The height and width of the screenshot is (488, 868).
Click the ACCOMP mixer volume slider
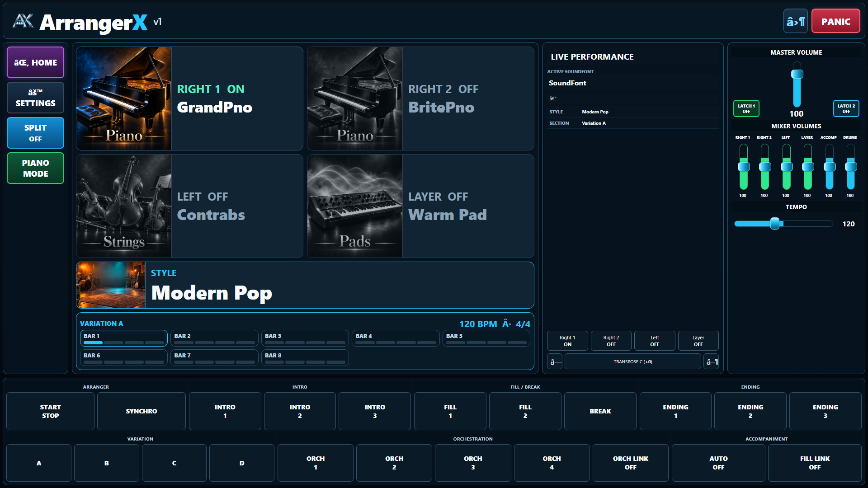(x=829, y=167)
